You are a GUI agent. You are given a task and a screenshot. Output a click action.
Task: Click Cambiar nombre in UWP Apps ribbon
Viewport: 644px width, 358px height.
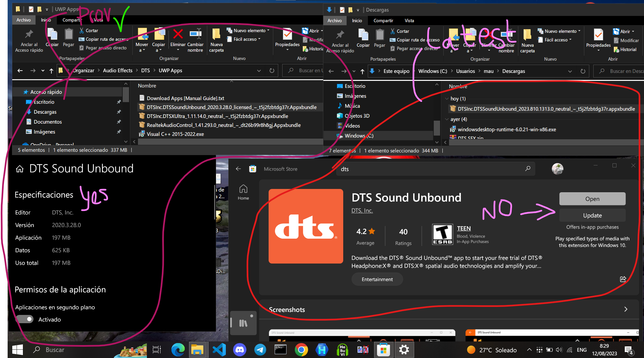pos(195,40)
